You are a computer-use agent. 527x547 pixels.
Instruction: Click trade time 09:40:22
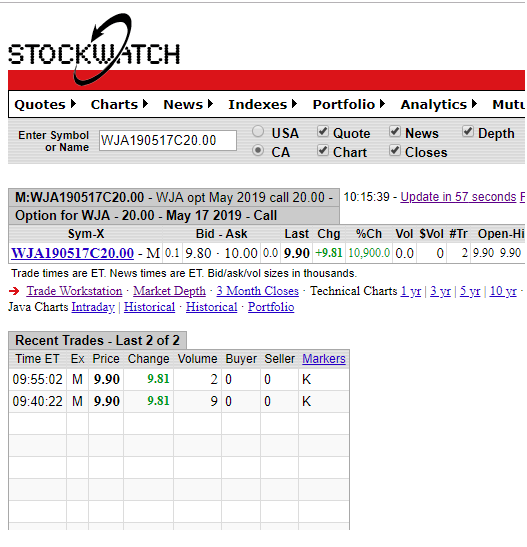(38, 402)
